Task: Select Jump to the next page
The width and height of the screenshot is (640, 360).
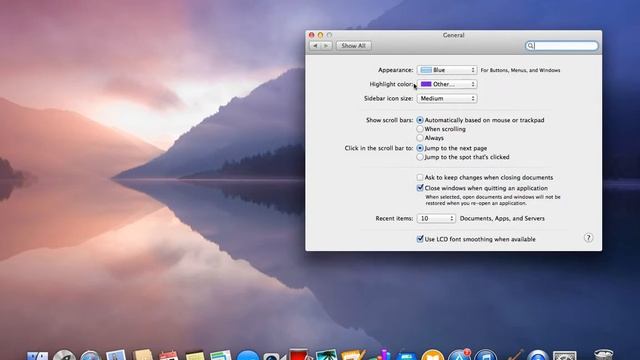Action: [x=420, y=148]
